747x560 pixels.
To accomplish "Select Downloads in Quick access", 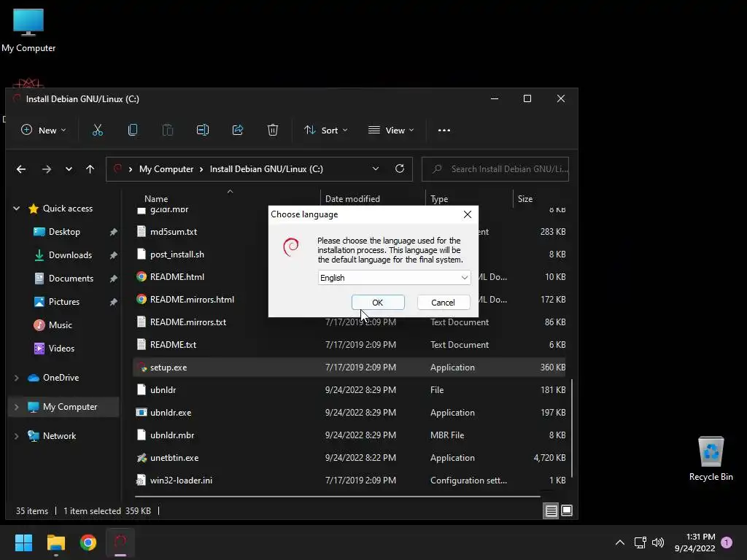I will click(70, 255).
